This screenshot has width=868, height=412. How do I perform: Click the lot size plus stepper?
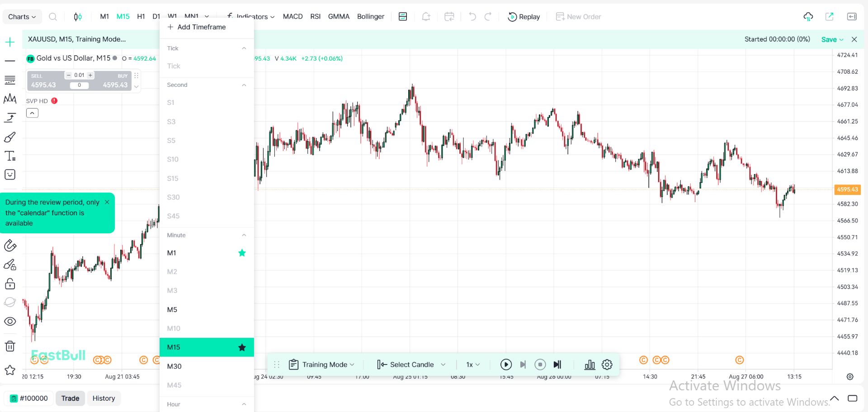click(x=90, y=75)
